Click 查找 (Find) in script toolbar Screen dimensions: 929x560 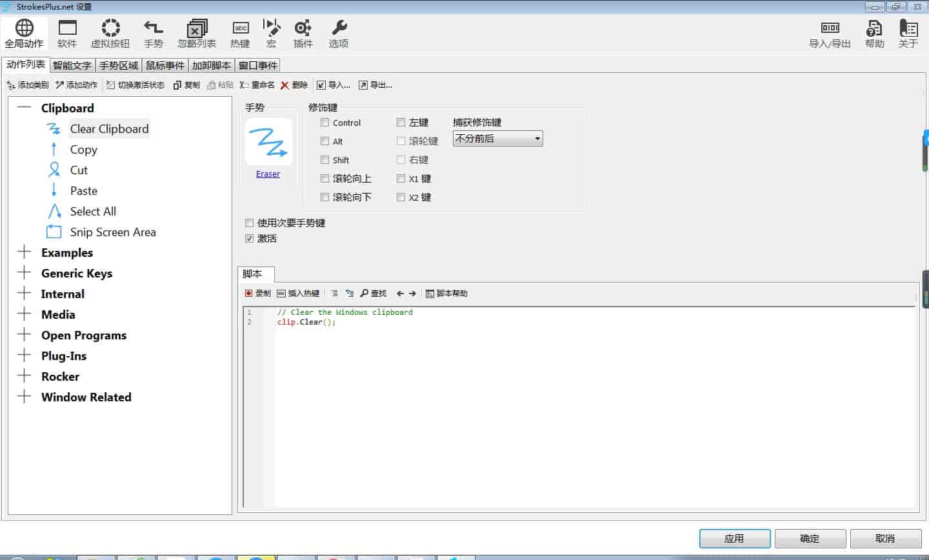(373, 294)
